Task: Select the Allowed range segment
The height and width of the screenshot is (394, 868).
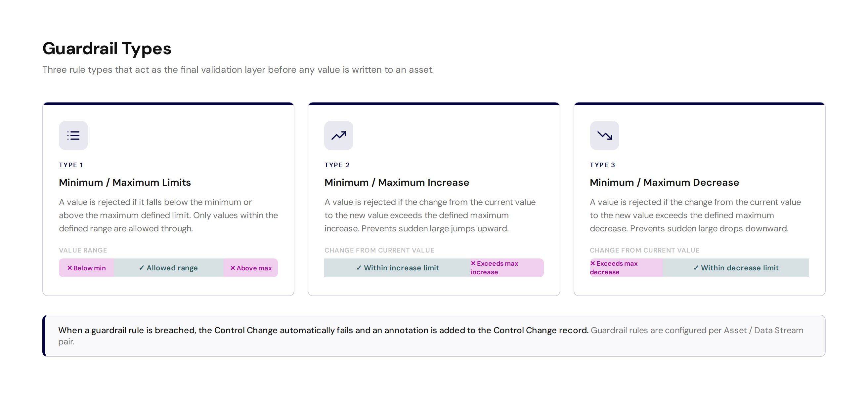Action: pyautogui.click(x=168, y=268)
